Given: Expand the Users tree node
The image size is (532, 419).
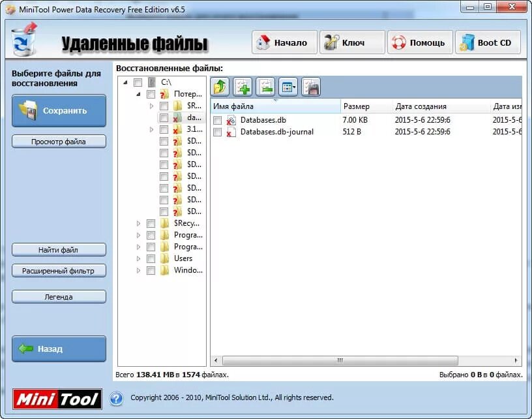Looking at the screenshot, I should pos(138,258).
